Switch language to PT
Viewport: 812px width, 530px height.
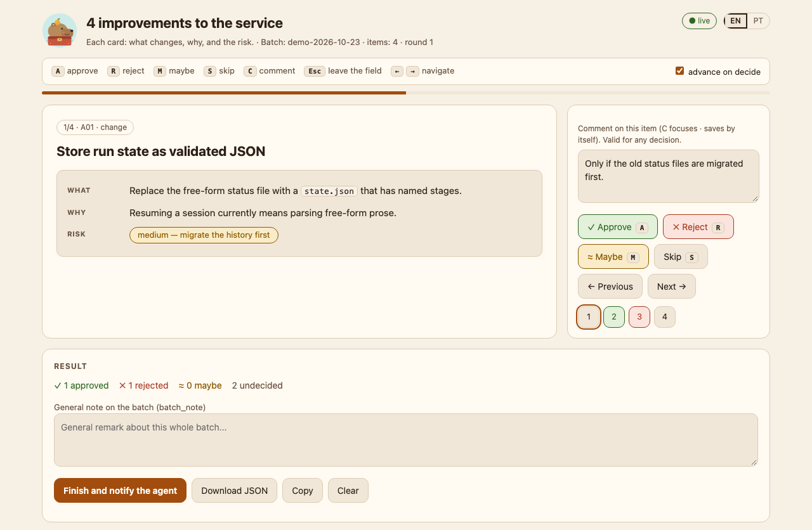click(758, 21)
